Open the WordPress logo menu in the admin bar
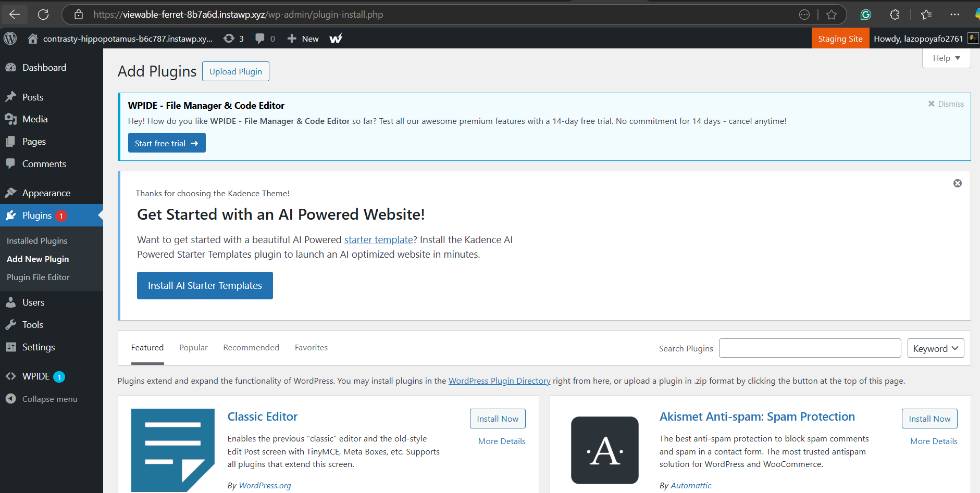Viewport: 980px width, 493px height. pos(10,39)
